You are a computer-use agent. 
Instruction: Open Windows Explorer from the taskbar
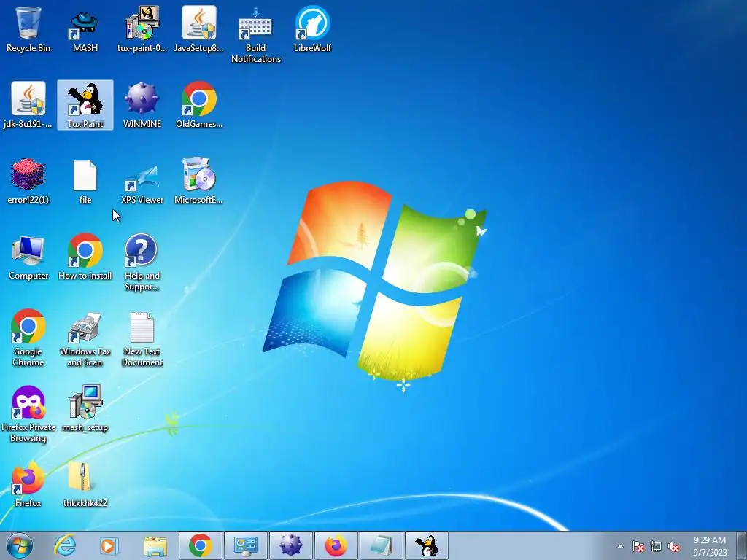click(155, 545)
